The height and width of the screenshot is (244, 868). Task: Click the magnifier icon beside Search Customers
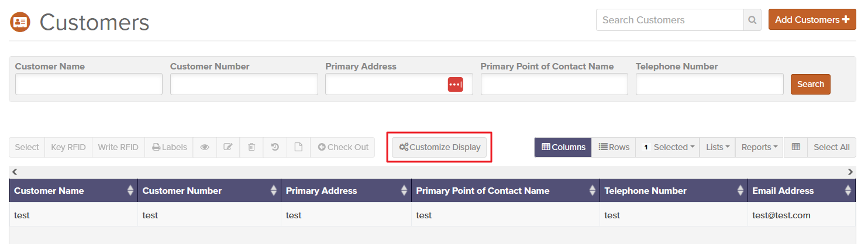pyautogui.click(x=752, y=20)
